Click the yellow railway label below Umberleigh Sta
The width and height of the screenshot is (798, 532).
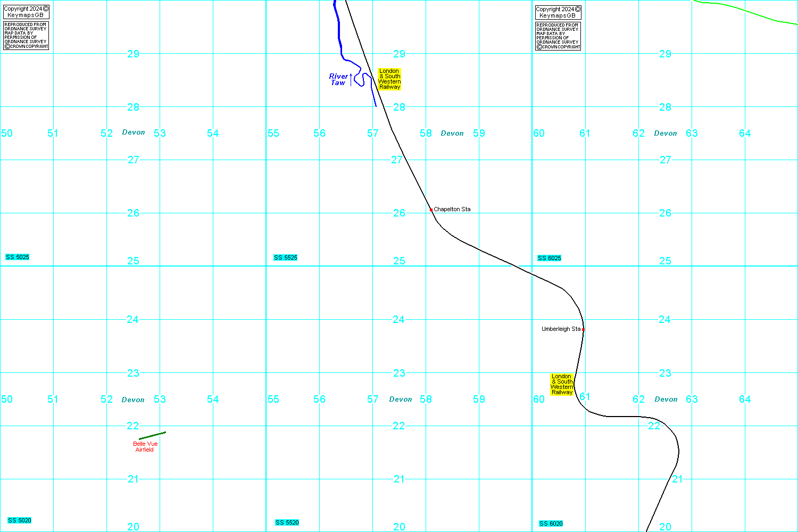pos(562,384)
